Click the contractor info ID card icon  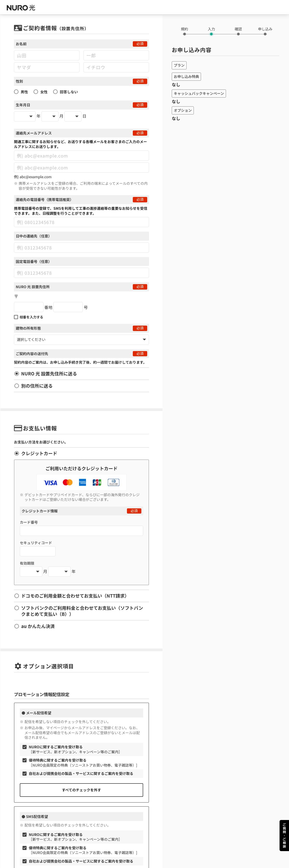tap(18, 28)
